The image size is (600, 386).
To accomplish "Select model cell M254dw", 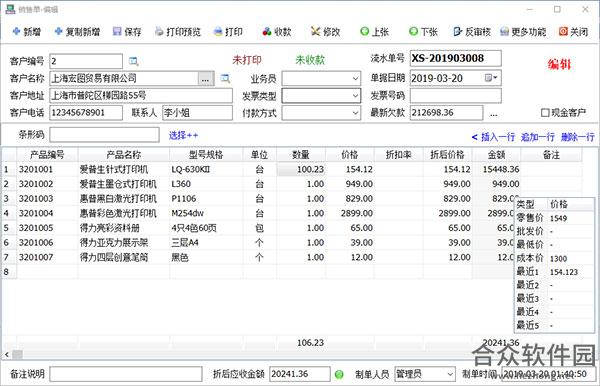I will [206, 213].
